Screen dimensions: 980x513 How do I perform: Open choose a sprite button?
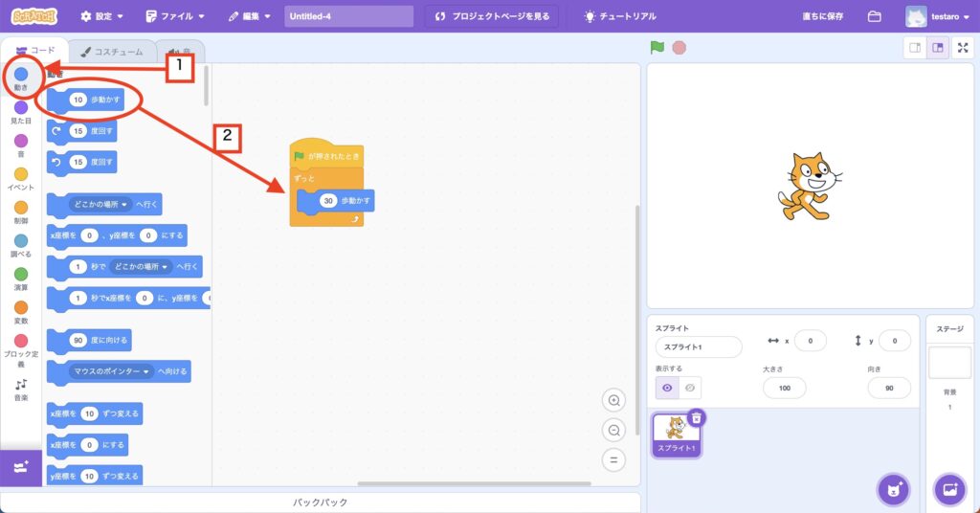[894, 489]
